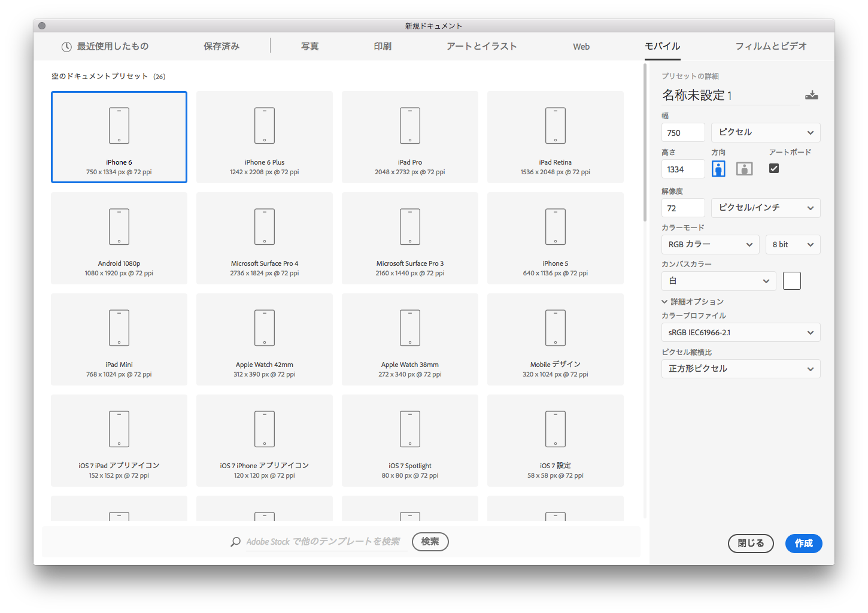Screen dimensions: 868x613
Task: Open the ピクセル/インチ resolution unit dropdown
Action: point(766,208)
